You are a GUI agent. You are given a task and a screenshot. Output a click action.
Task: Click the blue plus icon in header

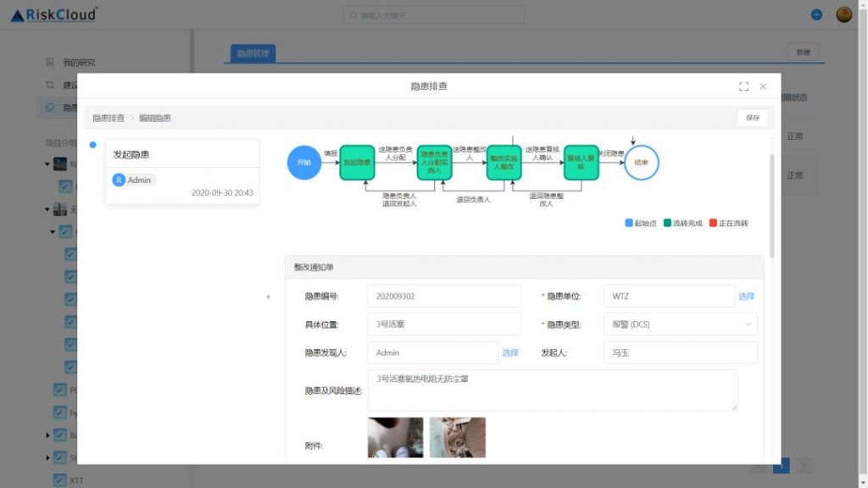click(x=816, y=14)
